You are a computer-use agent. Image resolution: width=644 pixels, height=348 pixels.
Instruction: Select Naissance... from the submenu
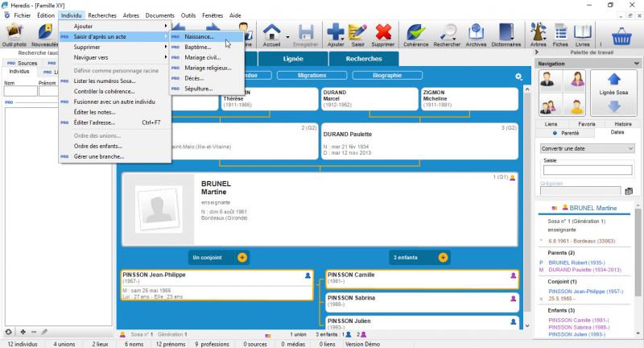(207, 36)
